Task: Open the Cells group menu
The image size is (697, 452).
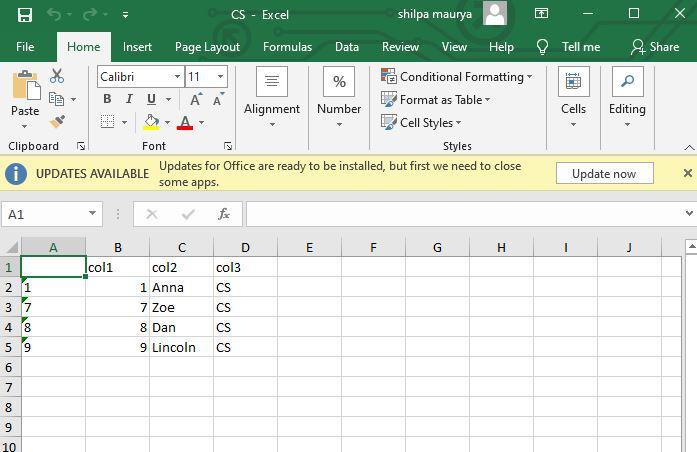Action: 573,97
